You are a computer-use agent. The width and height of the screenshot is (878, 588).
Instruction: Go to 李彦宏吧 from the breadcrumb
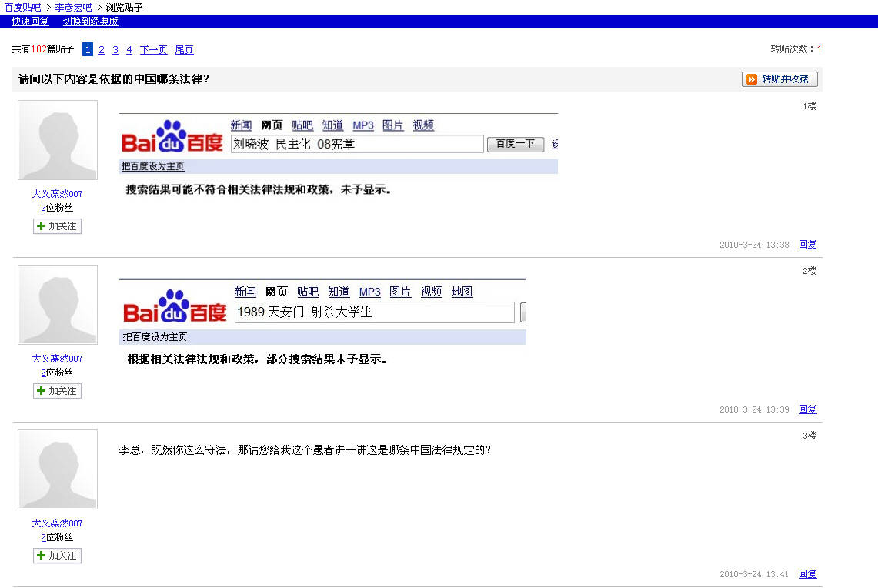(x=73, y=7)
